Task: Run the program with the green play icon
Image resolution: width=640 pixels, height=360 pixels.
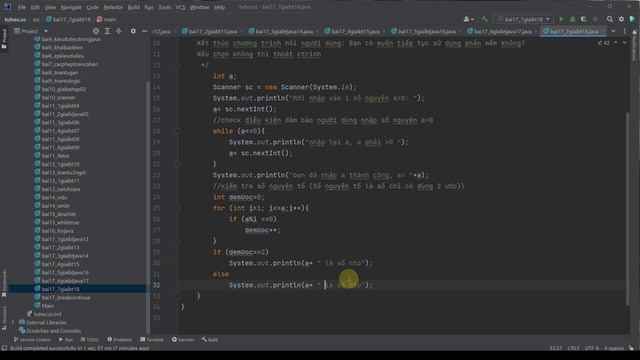Action: (561, 19)
